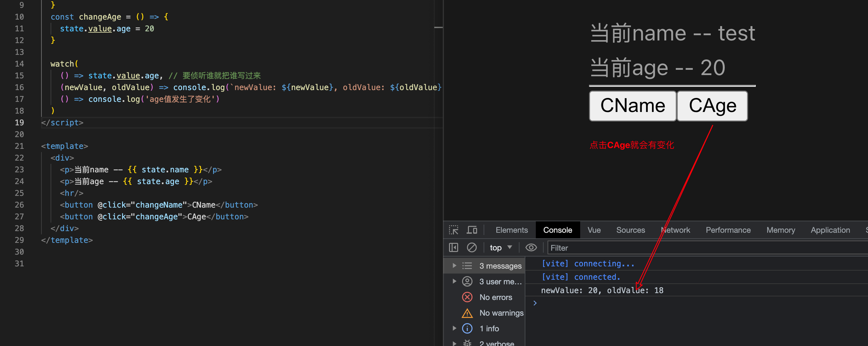Click '</script>' closing tag in editor
The height and width of the screenshot is (346, 868).
(x=62, y=123)
